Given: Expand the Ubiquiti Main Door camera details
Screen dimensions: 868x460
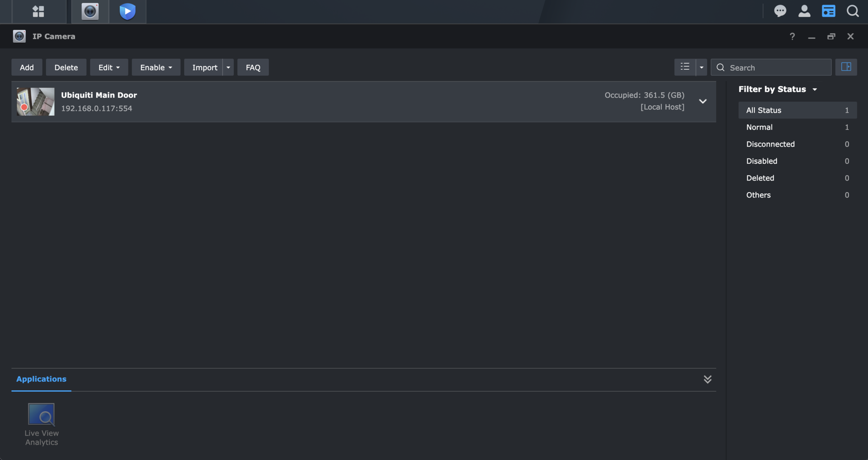Looking at the screenshot, I should point(703,101).
